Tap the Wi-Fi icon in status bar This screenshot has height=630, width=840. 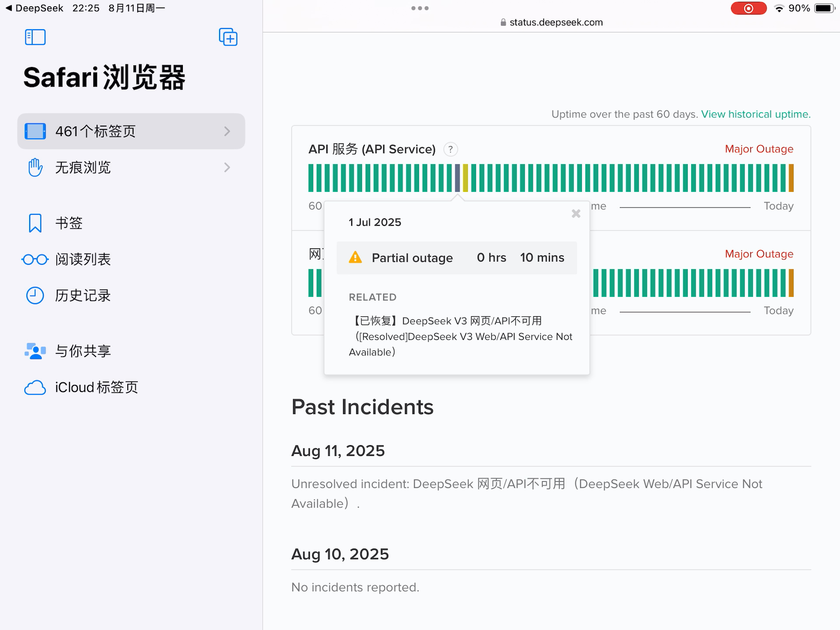click(x=779, y=8)
